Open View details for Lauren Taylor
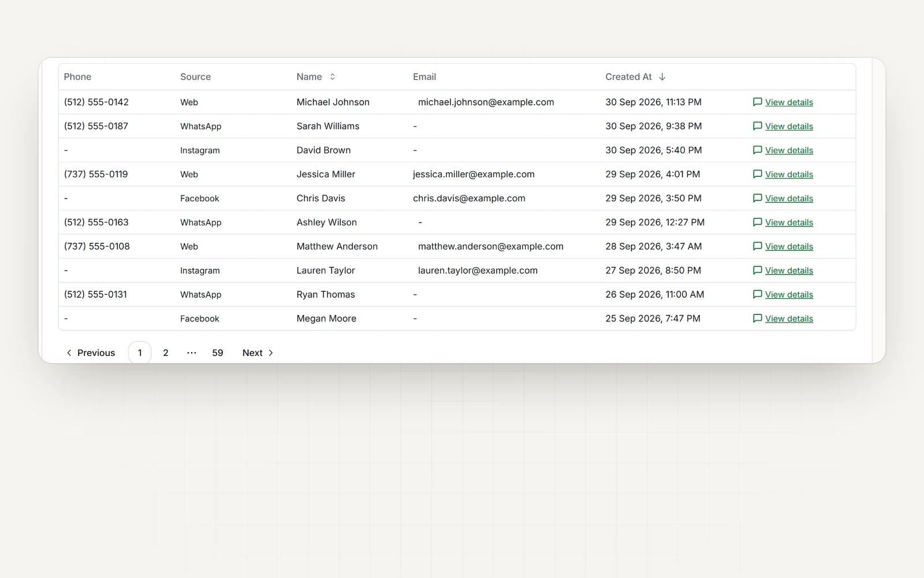This screenshot has width=924, height=578. [789, 271]
